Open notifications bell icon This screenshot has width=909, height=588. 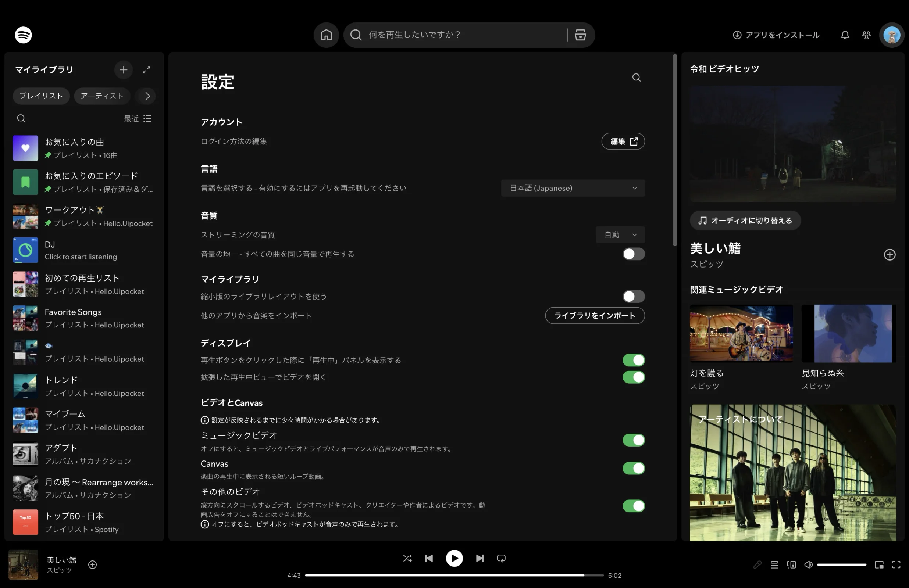(x=845, y=35)
